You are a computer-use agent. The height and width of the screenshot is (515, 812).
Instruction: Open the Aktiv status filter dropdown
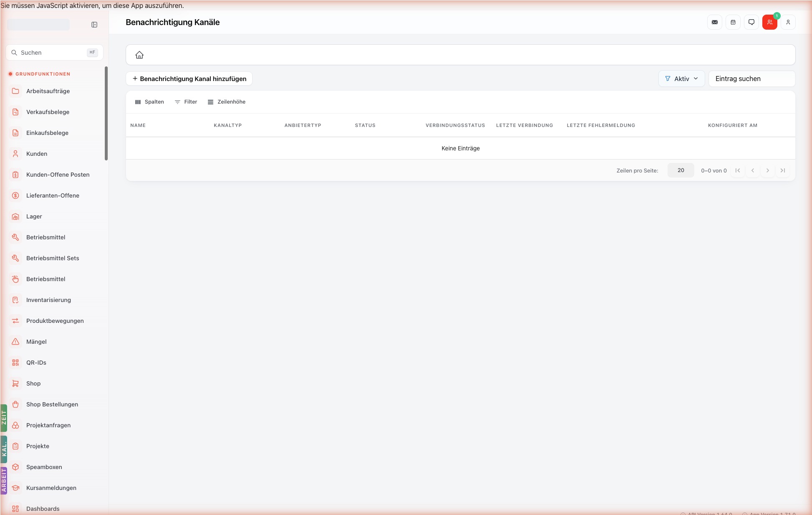click(681, 79)
